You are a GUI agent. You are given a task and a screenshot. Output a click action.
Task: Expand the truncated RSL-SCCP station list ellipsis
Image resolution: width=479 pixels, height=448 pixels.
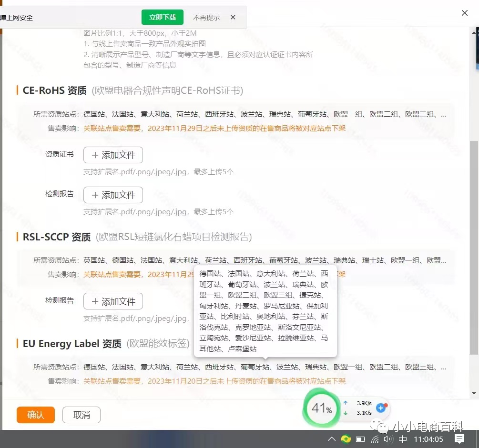(x=444, y=260)
